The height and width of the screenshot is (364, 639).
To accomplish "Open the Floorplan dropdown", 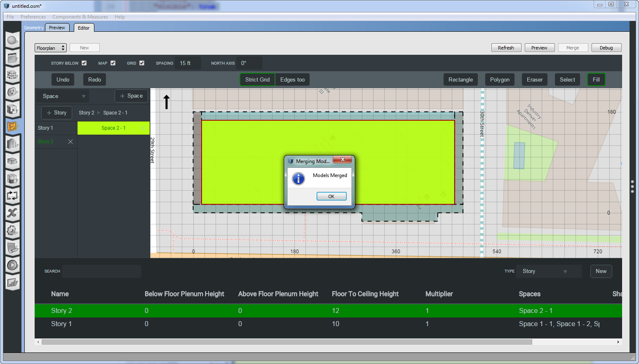I will pyautogui.click(x=50, y=48).
